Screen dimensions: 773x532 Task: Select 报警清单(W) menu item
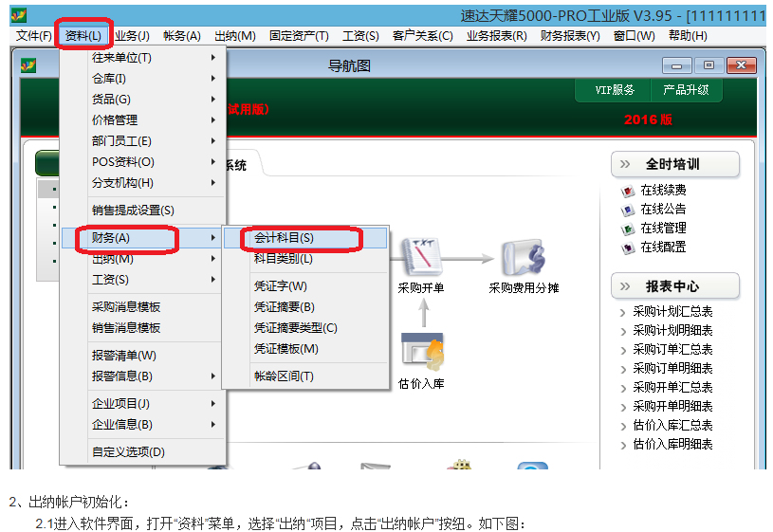tap(143, 355)
